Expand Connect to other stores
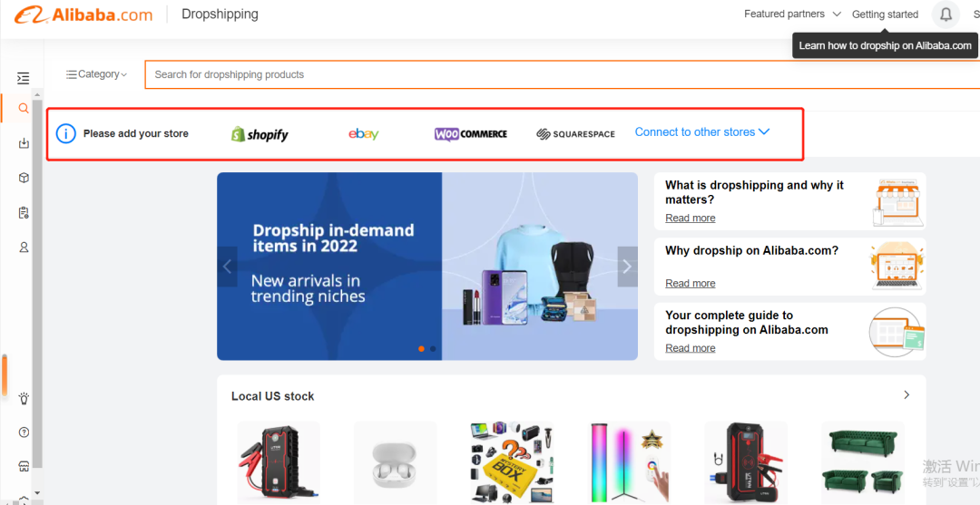Image resolution: width=980 pixels, height=505 pixels. click(701, 131)
